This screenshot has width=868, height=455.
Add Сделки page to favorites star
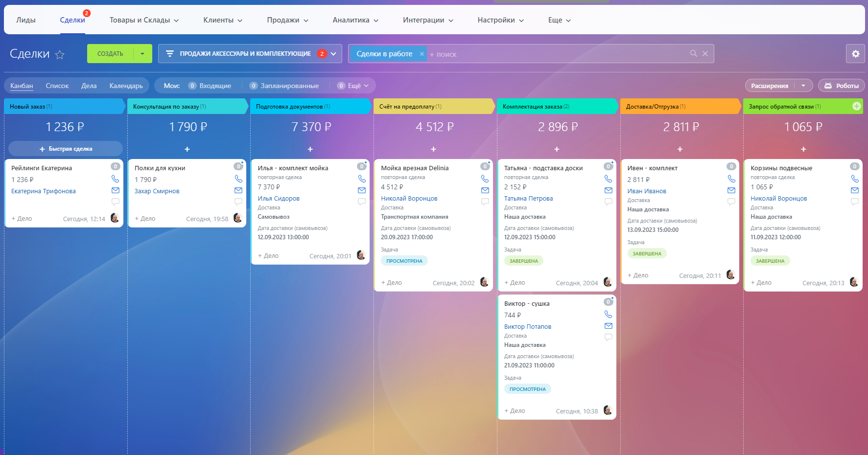click(x=60, y=54)
